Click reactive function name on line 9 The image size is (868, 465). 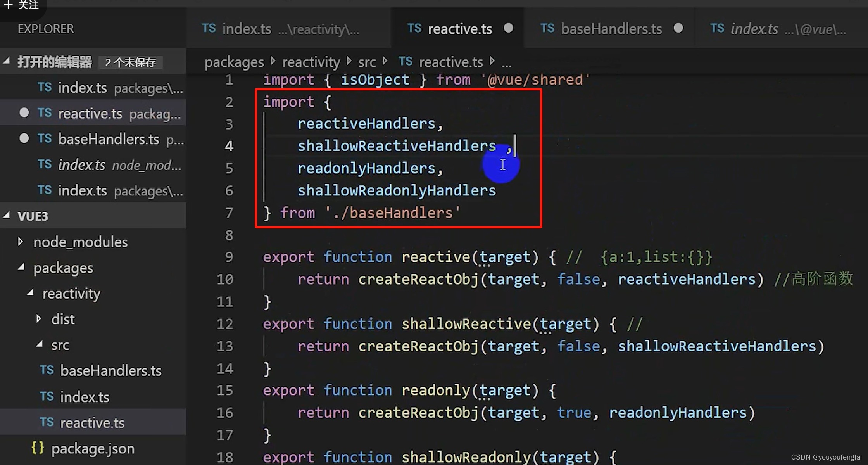436,257
